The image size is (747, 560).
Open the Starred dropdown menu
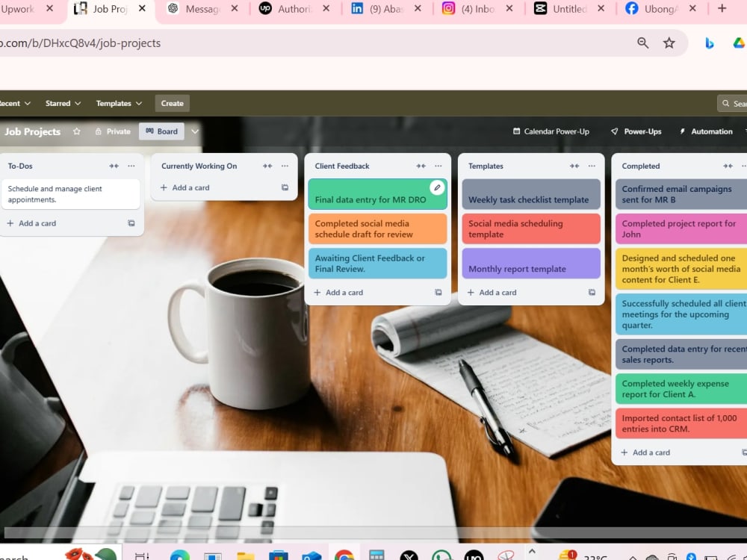[63, 103]
